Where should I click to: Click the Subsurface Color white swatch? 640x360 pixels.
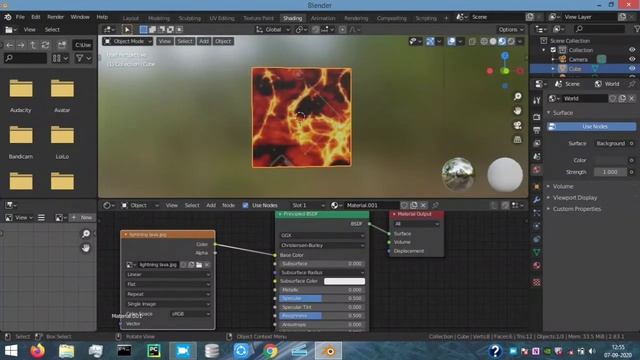tap(344, 281)
